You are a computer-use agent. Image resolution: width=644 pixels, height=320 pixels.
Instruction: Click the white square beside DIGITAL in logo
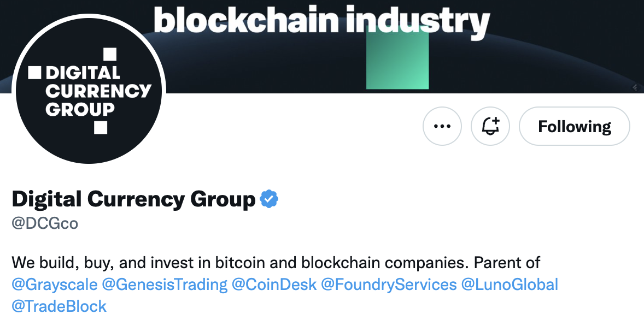(x=34, y=73)
